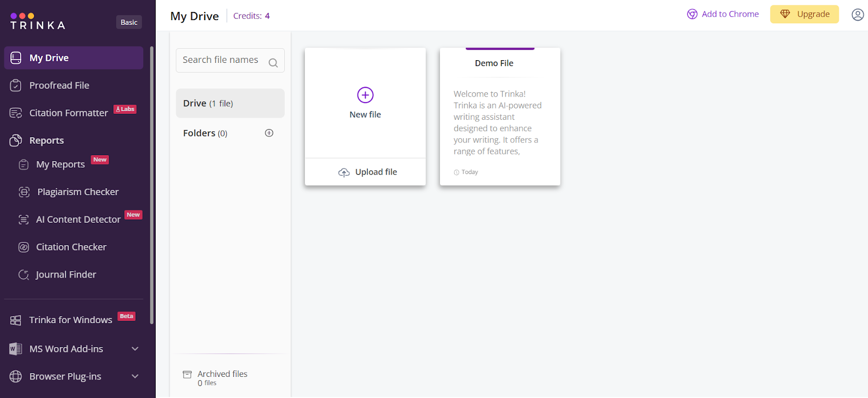This screenshot has height=398, width=868.
Task: Open the Demo File card
Action: [500, 117]
